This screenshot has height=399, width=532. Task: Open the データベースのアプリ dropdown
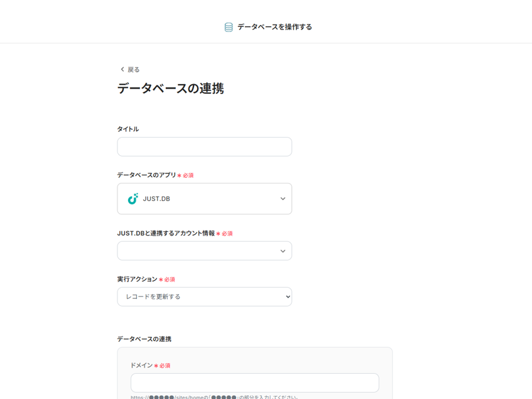pos(204,199)
